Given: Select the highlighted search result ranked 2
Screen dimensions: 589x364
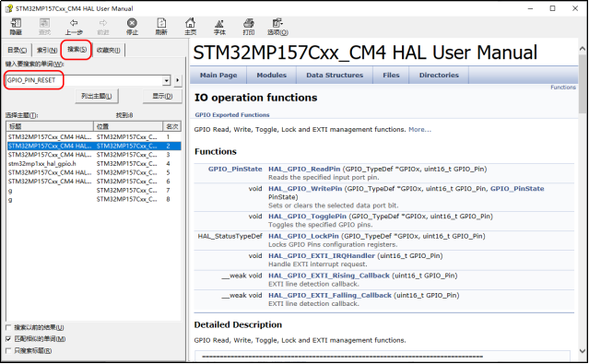Looking at the screenshot, I should tap(94, 147).
